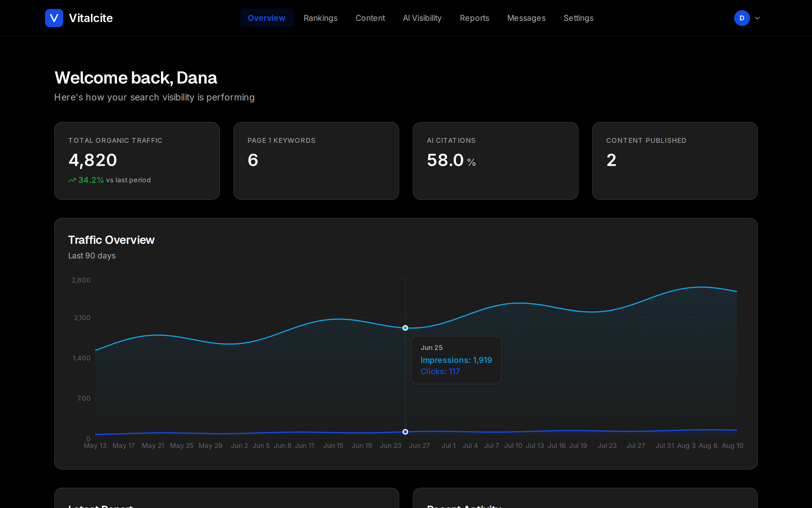
Task: Switch to the Rankings tab
Action: coord(321,18)
